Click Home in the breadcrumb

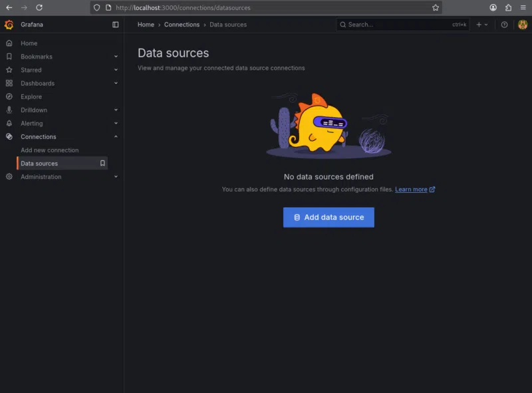coord(146,25)
